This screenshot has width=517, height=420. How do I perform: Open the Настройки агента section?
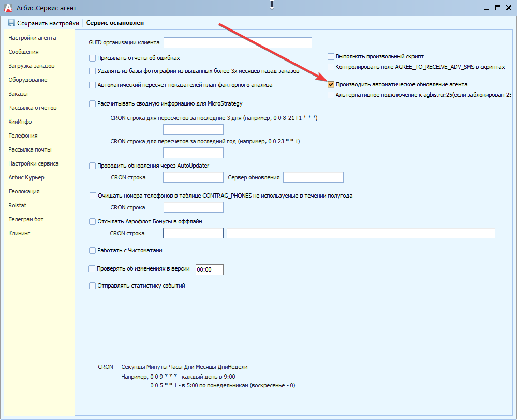coord(32,38)
